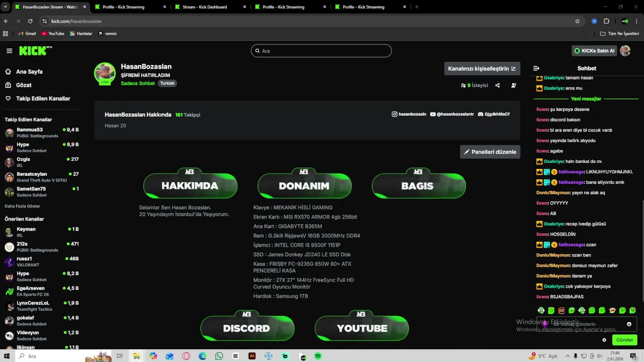This screenshot has width=644, height=362.
Task: Send the chat message with Gönder
Action: tap(624, 340)
